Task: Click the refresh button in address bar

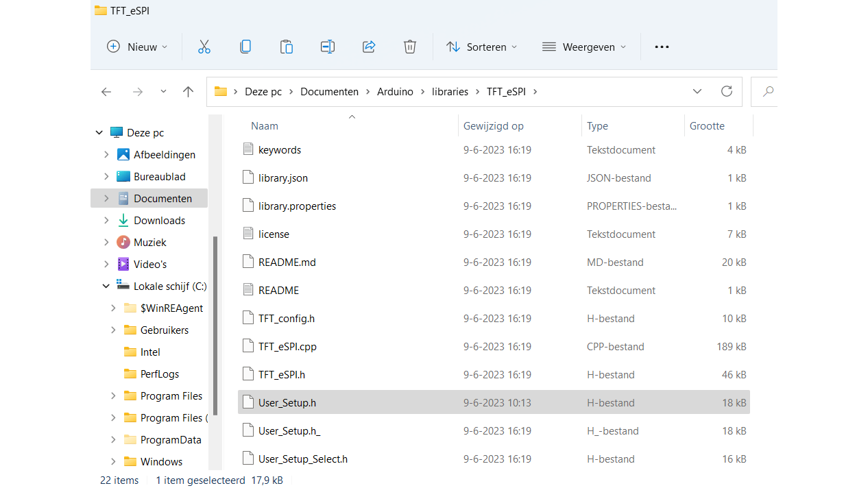Action: (x=727, y=91)
